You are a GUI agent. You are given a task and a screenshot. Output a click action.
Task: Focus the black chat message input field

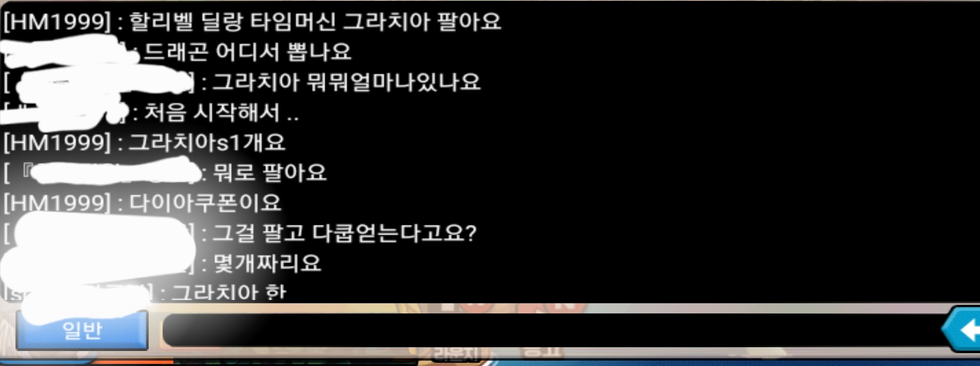click(x=553, y=330)
